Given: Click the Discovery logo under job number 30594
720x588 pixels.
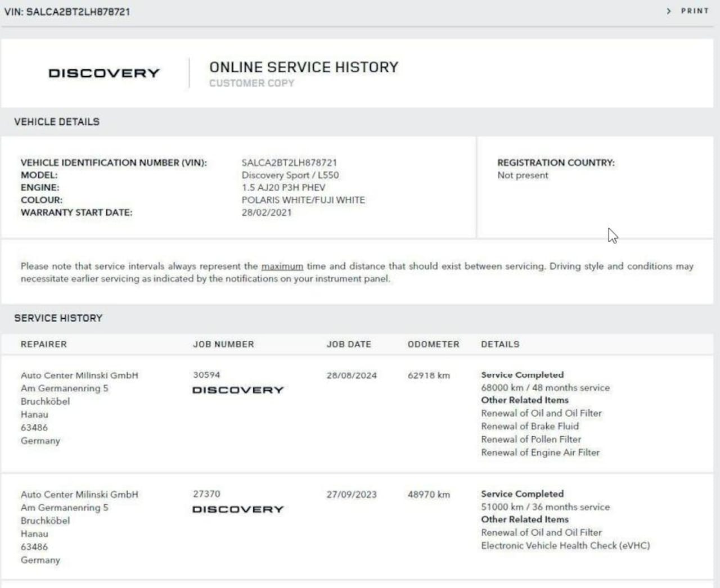Looking at the screenshot, I should (x=238, y=390).
